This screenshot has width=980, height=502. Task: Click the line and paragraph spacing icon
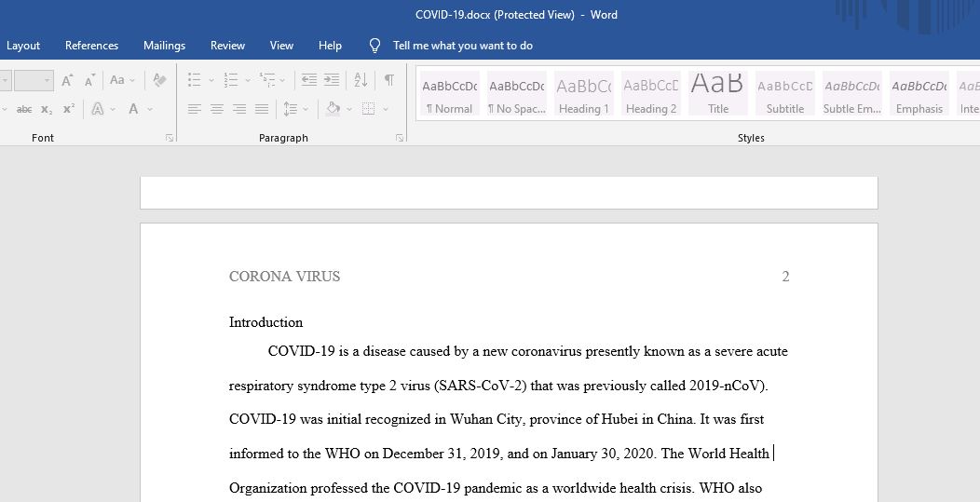290,109
